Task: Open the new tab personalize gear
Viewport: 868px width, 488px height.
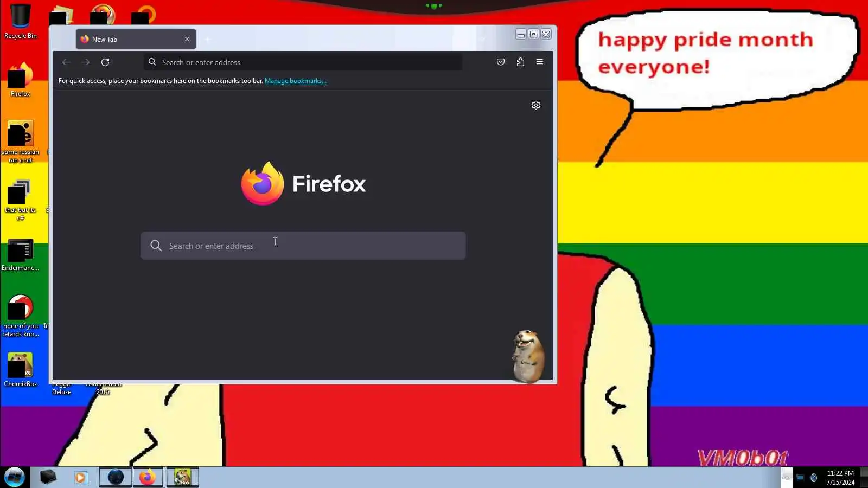Action: click(536, 105)
